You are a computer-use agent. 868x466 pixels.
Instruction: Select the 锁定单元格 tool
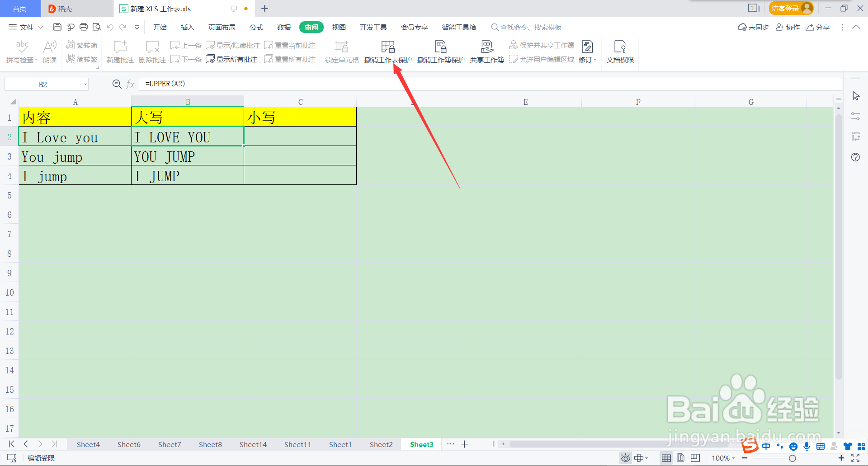pyautogui.click(x=341, y=51)
